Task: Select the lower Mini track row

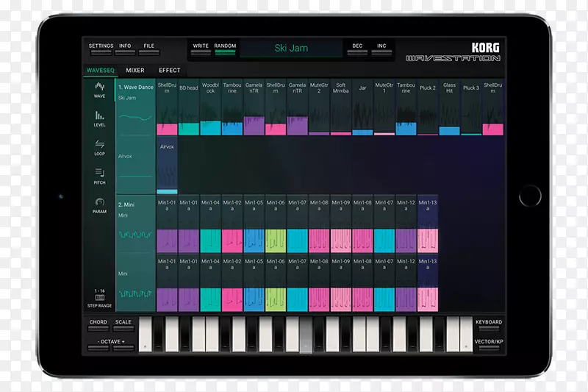Action: coord(135,282)
